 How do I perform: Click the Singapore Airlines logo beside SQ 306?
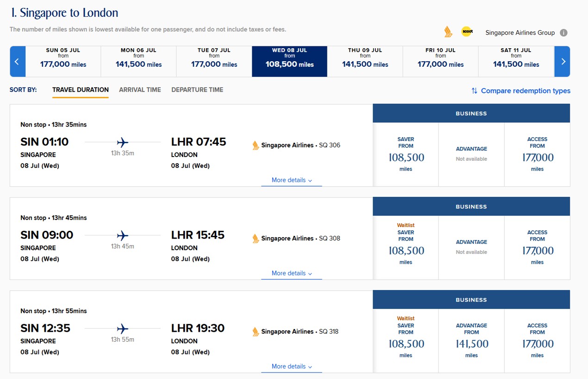pyautogui.click(x=256, y=145)
